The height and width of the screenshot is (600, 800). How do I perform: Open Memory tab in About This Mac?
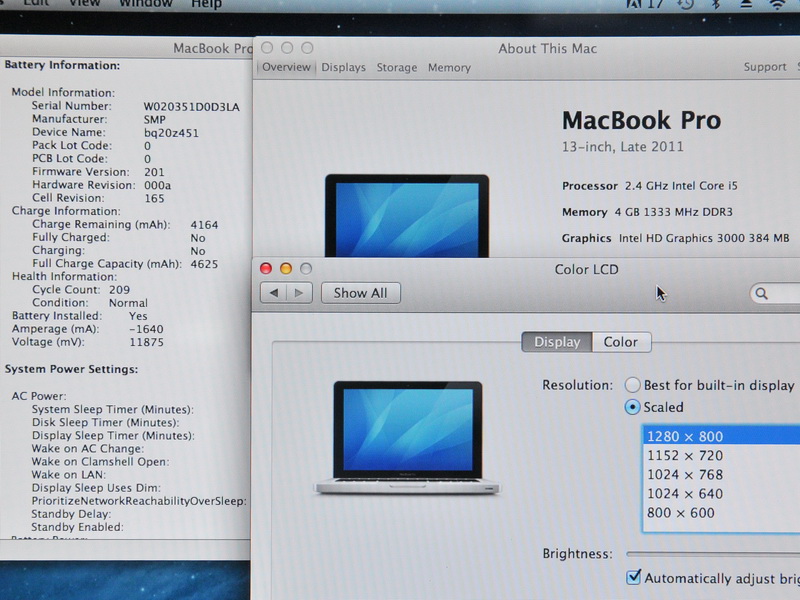(449, 67)
